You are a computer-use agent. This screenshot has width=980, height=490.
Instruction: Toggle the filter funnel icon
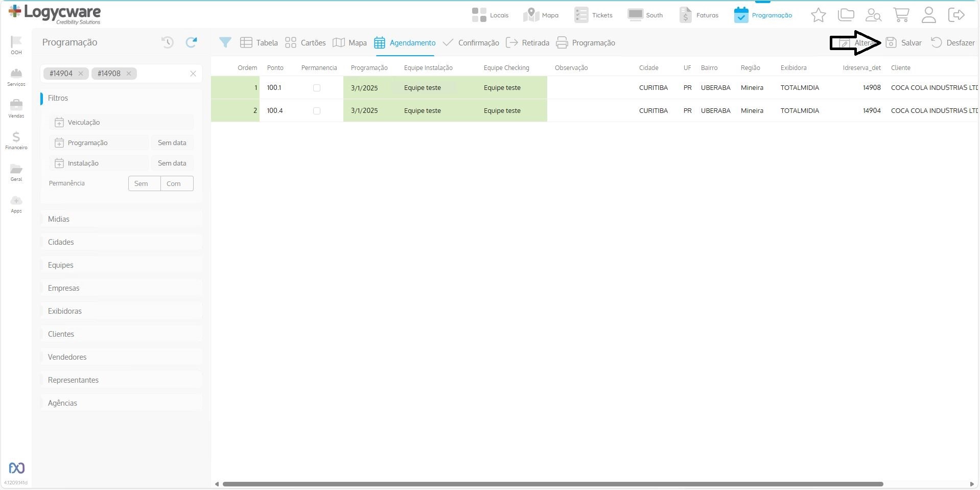tap(225, 42)
